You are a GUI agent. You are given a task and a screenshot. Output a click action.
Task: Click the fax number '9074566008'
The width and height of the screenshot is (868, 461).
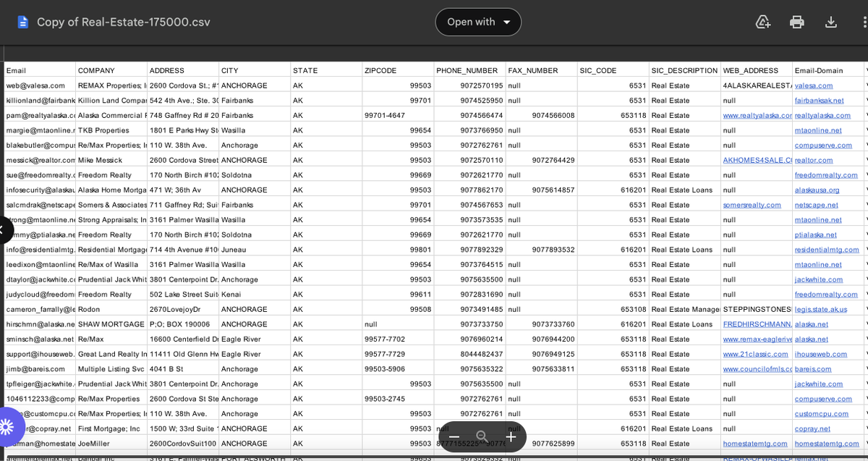pos(541,115)
